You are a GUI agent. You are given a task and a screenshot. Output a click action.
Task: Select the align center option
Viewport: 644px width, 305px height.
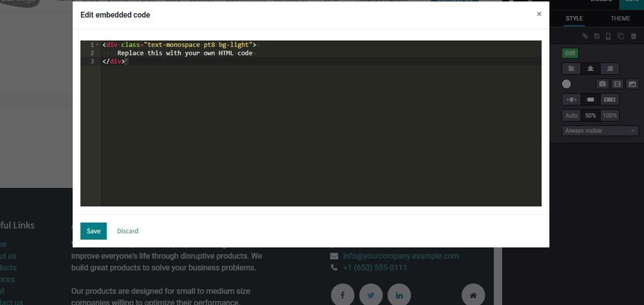[591, 68]
